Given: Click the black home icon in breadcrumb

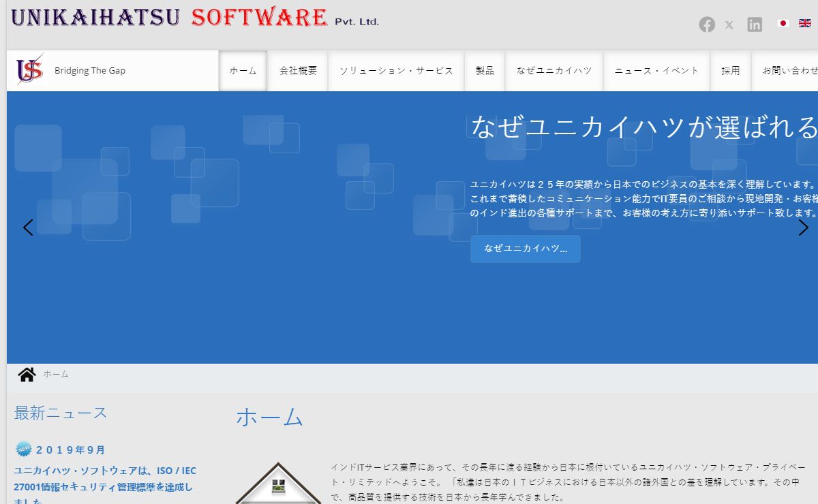Looking at the screenshot, I should (27, 374).
